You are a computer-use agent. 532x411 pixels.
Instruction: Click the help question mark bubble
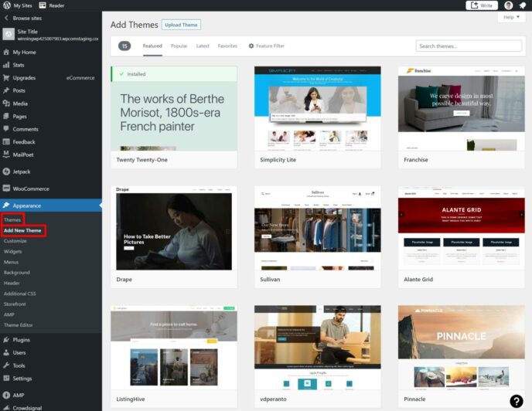tap(517, 401)
